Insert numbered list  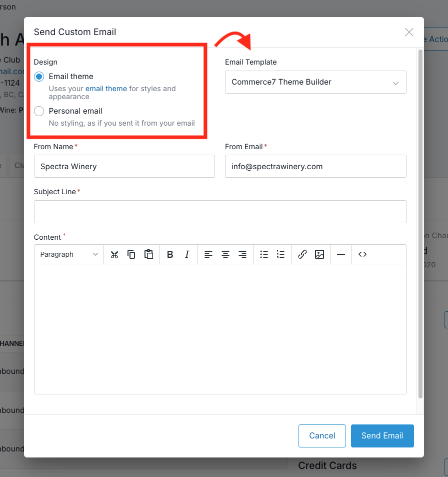click(281, 254)
